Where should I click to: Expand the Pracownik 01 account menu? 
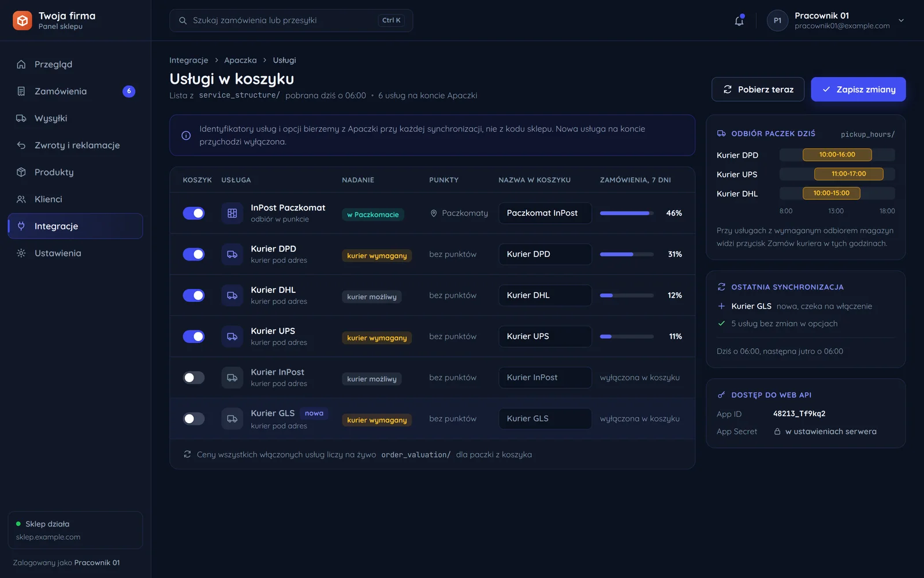click(901, 21)
